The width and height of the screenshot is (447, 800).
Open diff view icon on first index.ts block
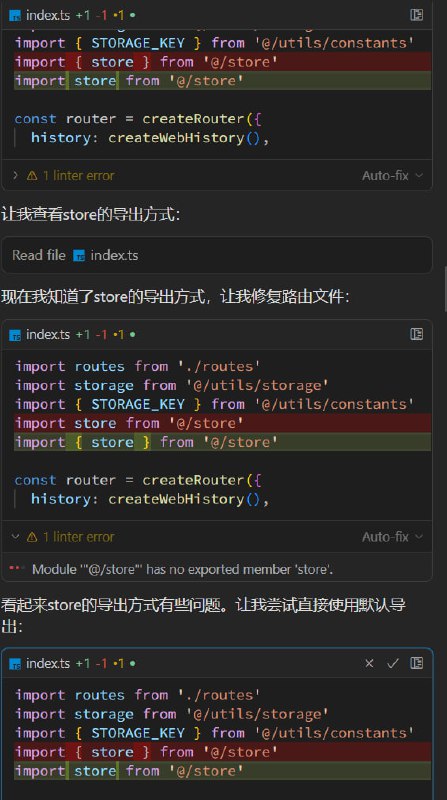(416, 15)
